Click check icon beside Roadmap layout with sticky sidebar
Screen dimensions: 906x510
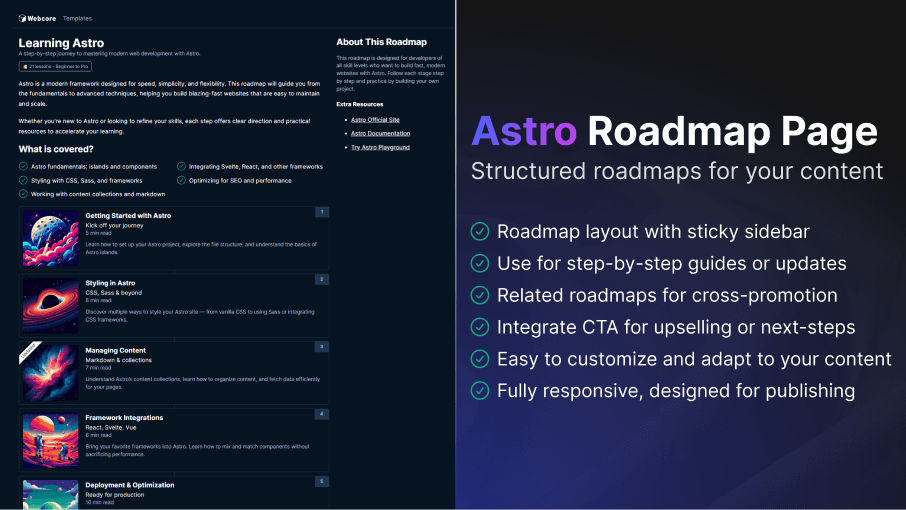pos(480,232)
